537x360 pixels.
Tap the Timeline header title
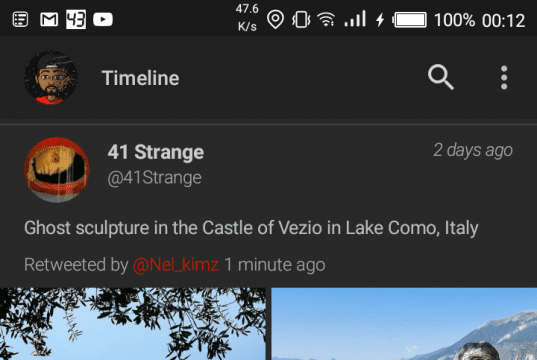tap(140, 78)
